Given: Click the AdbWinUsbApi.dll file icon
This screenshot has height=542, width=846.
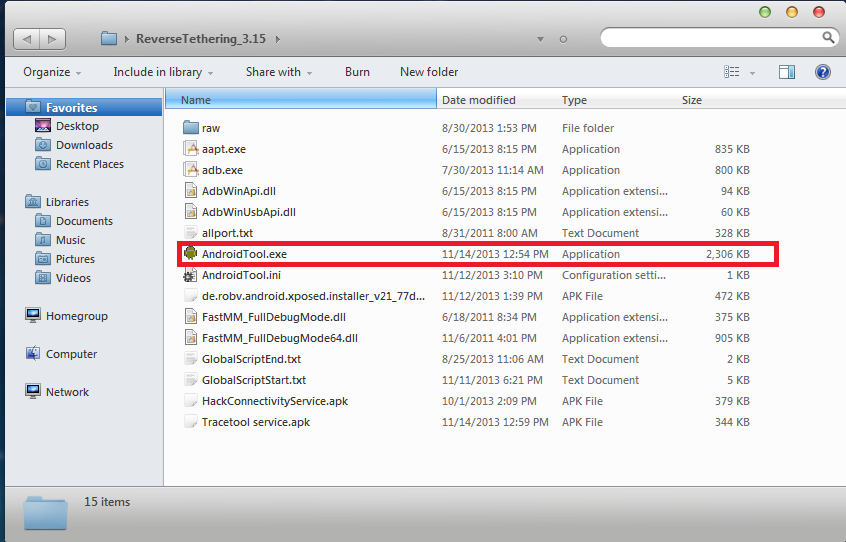Looking at the screenshot, I should [190, 212].
